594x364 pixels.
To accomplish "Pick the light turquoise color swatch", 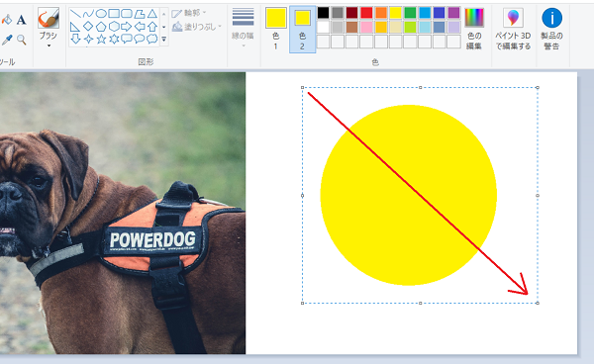I will click(425, 28).
